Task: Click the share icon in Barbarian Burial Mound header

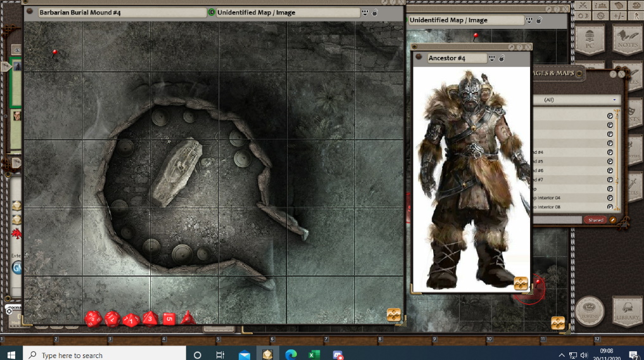Action: click(365, 13)
